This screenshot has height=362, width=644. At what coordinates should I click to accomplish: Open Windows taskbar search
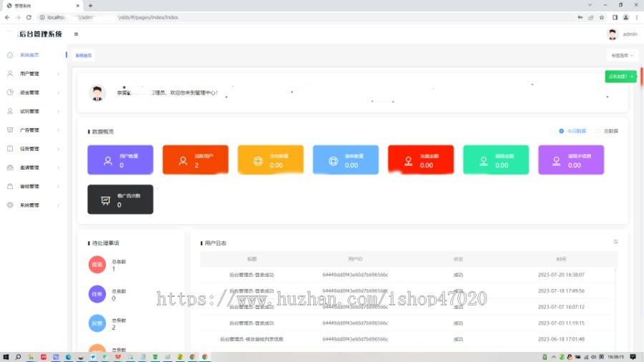(x=18, y=357)
